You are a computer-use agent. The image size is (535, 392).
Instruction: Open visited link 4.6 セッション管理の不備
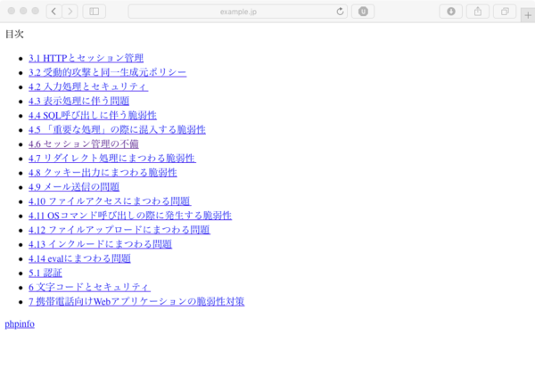coord(84,144)
